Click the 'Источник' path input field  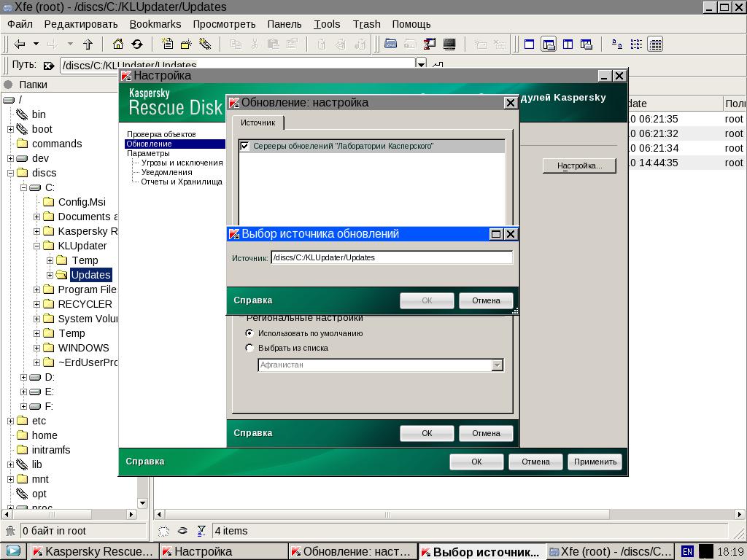pyautogui.click(x=391, y=257)
